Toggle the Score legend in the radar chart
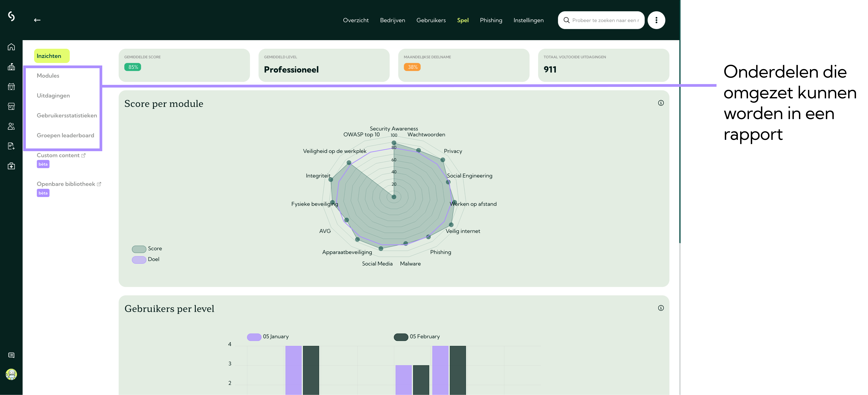Viewport: 868px width, 395px height. pyautogui.click(x=147, y=249)
